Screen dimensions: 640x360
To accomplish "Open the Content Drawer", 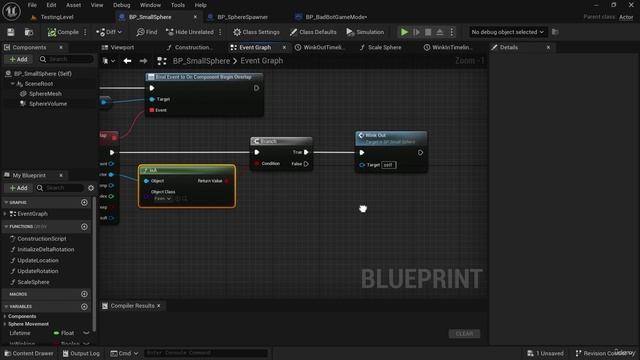I will tap(29, 353).
